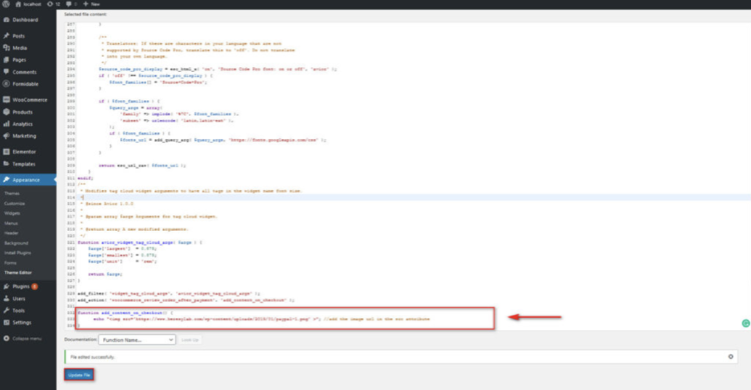The width and height of the screenshot is (751, 390).
Task: Click the plus icon beside New
Action: pos(86,4)
